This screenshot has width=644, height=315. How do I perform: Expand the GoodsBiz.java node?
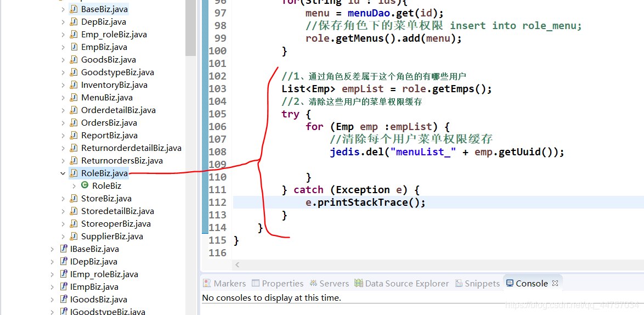pos(63,60)
